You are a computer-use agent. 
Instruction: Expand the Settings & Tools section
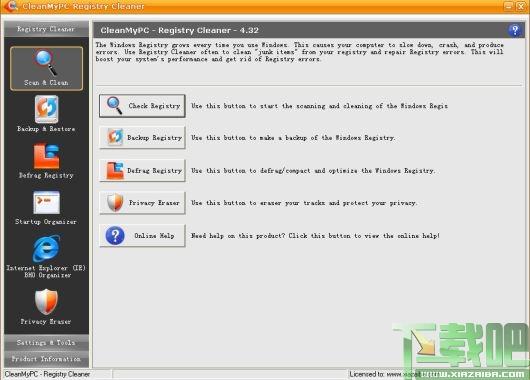click(46, 342)
